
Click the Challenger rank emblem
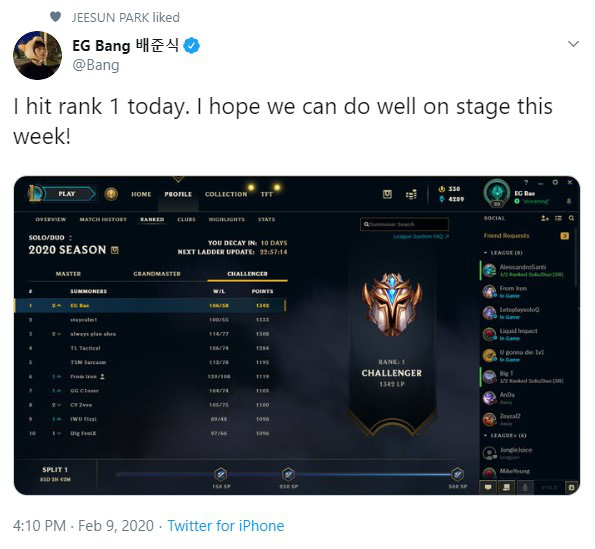pos(392,305)
